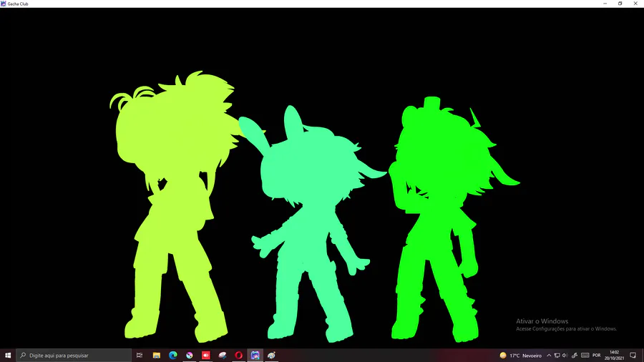Open the volume control in system tray

pos(565,356)
